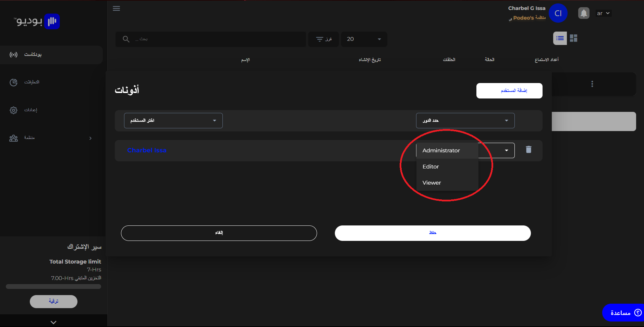Click the listen counts column header
Viewport: 644px width, 327px height.
[547, 60]
